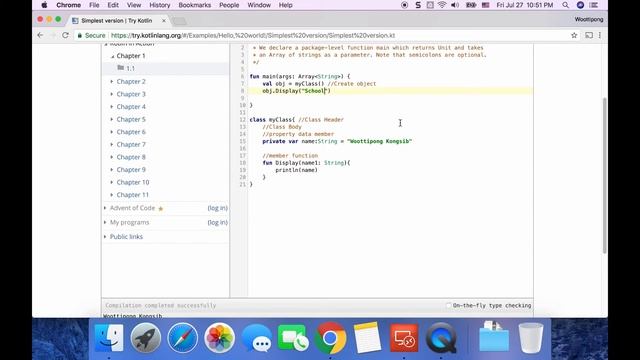Open FaceTime from the dock

point(293,338)
